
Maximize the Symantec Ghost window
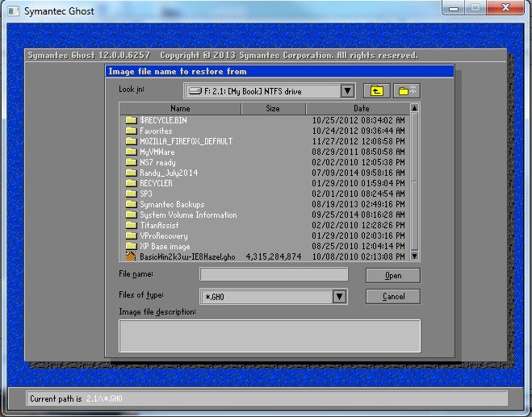tap(475, 8)
